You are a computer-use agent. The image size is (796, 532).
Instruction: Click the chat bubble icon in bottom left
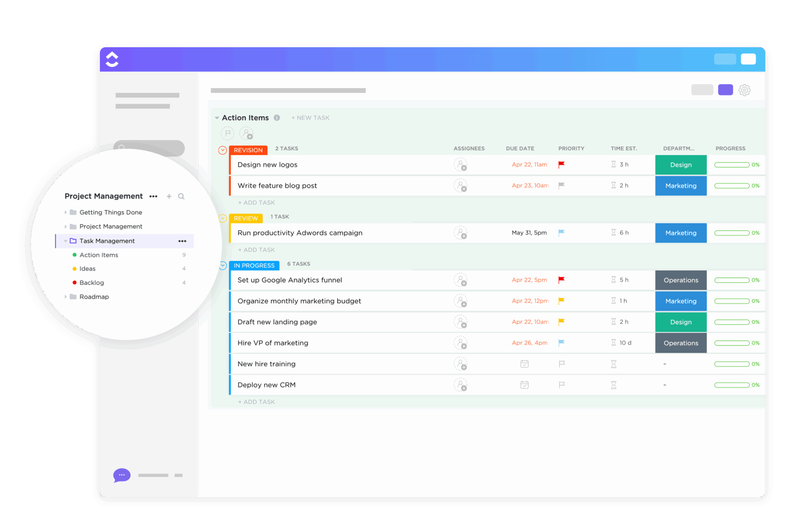(121, 475)
